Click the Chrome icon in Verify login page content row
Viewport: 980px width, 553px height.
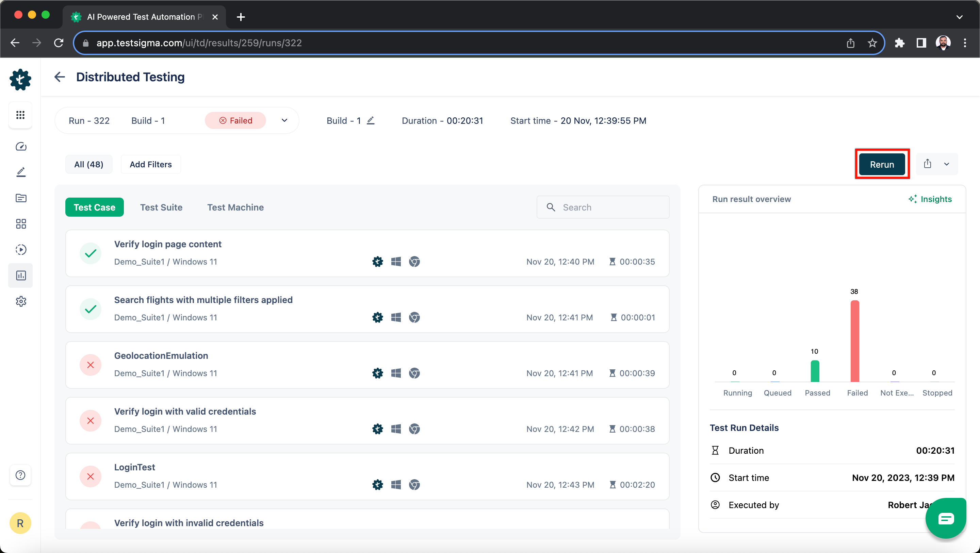(414, 262)
